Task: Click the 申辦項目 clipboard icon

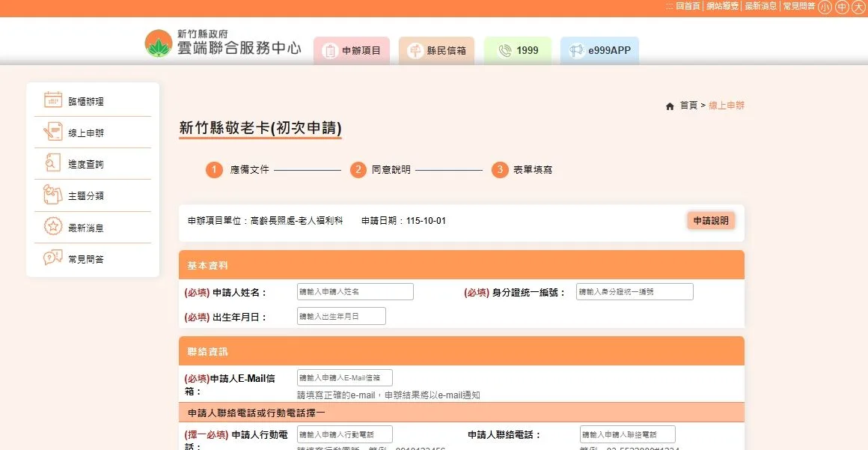Action: [x=330, y=50]
